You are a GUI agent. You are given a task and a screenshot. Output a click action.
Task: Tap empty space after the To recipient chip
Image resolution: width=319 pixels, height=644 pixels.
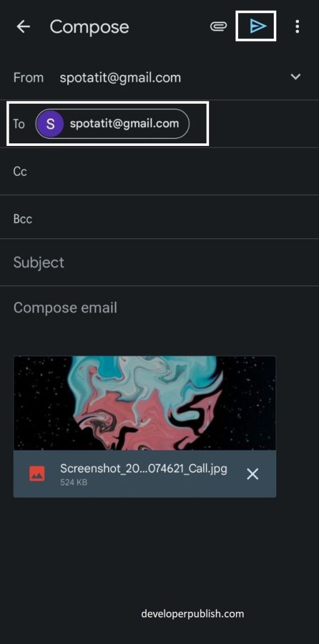click(254, 124)
